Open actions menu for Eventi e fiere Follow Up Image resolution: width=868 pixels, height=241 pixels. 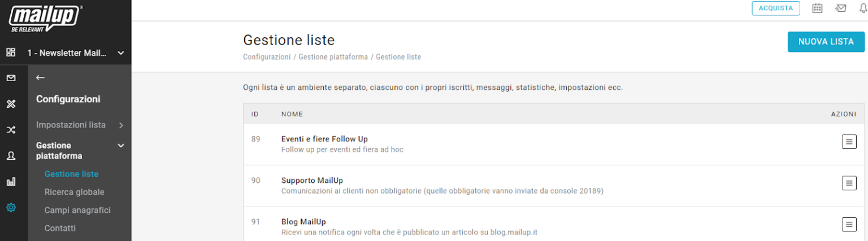point(849,142)
